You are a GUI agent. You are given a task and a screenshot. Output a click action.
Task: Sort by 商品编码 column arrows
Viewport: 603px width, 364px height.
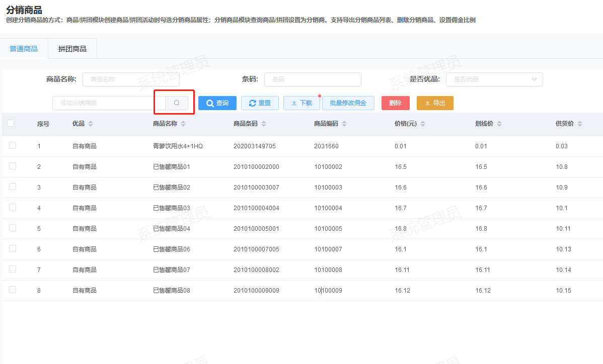344,124
